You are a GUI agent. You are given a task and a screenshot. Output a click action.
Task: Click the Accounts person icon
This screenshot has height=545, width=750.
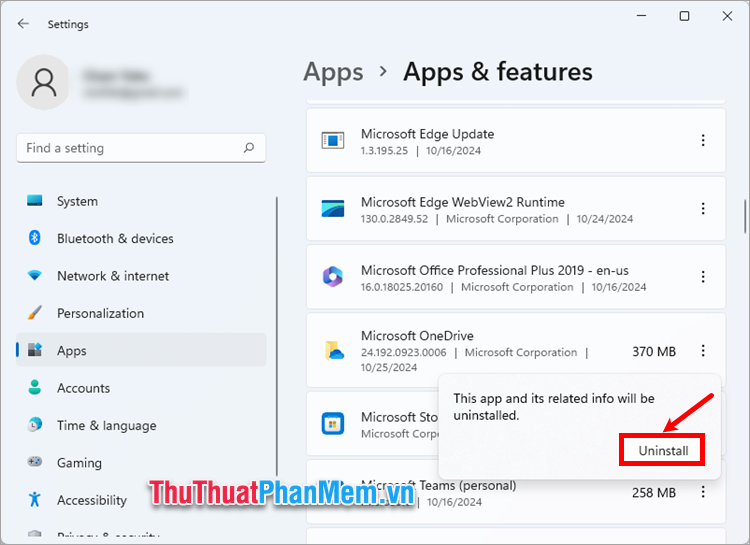tap(34, 387)
